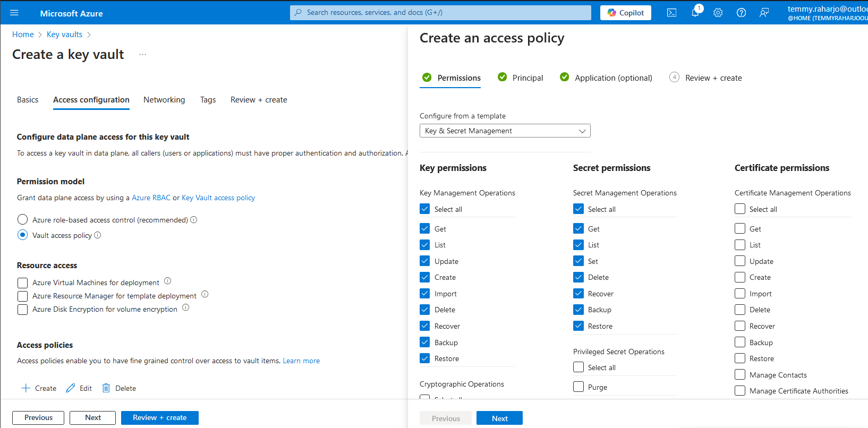
Task: Check the Purge secret permission
Action: tap(578, 387)
